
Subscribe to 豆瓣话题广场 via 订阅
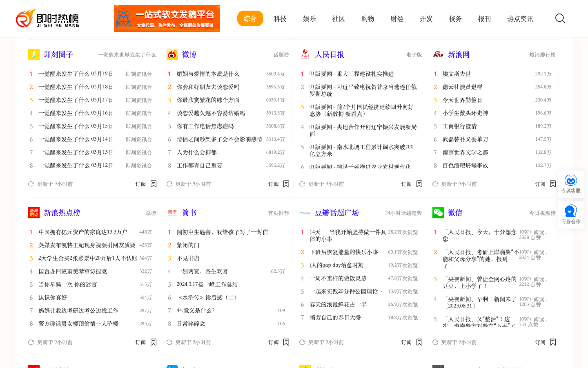(412, 342)
